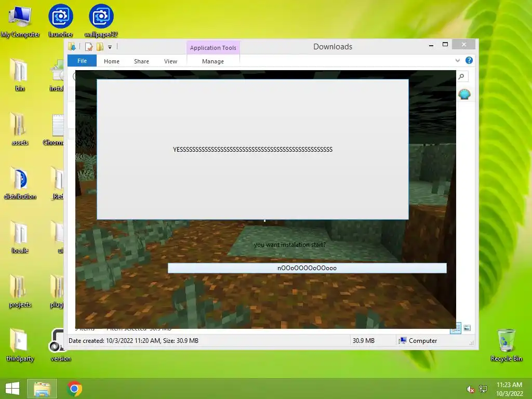The image size is (532, 399).
Task: Open the File tab in Downloads window
Action: (x=82, y=61)
